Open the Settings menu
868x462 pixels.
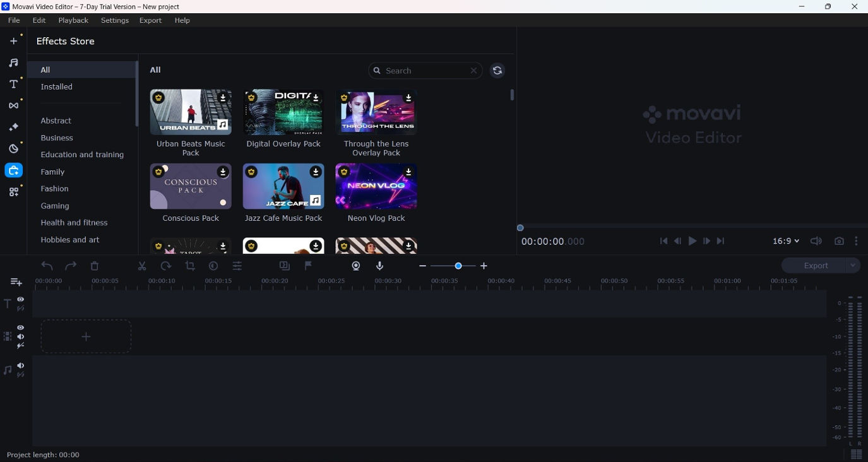(x=115, y=20)
